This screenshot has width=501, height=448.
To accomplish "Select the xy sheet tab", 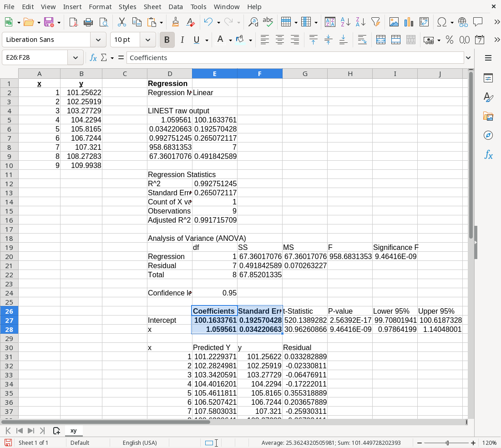I will tap(73, 430).
